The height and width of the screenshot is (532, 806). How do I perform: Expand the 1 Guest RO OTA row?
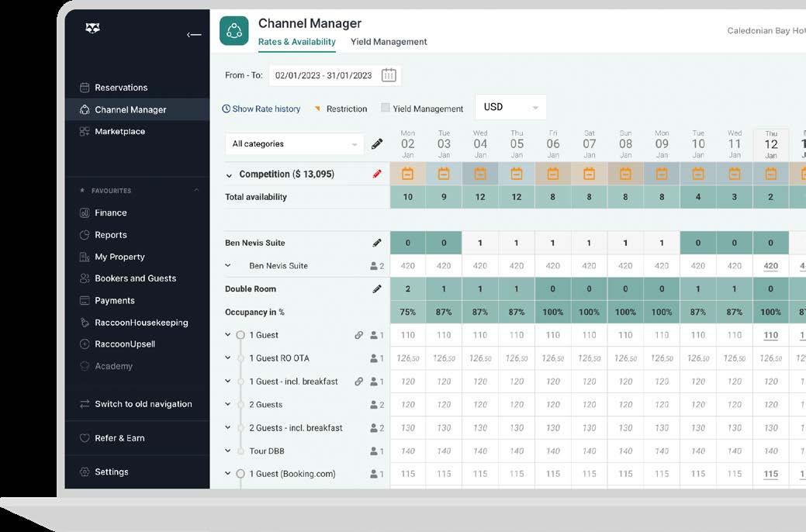coord(228,358)
